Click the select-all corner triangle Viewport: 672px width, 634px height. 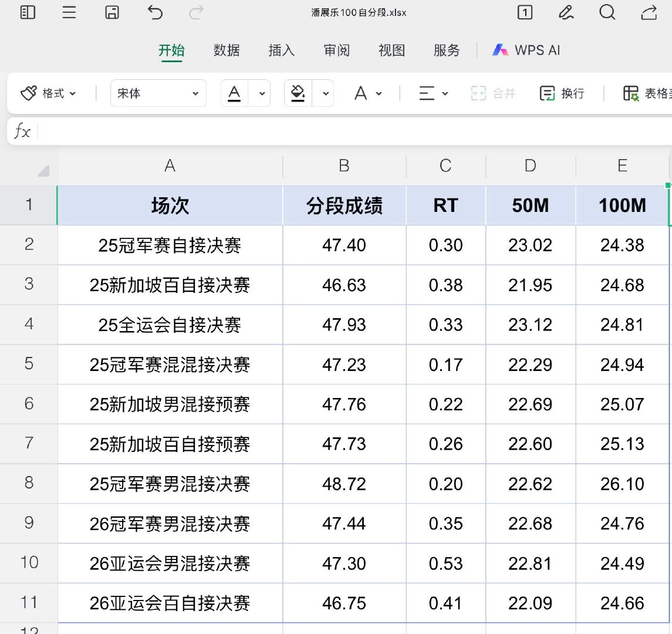(x=43, y=171)
